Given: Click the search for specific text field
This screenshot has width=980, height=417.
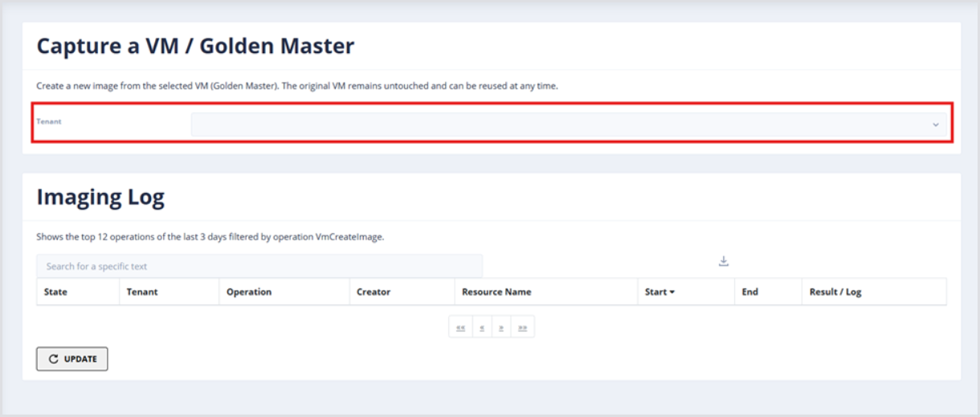Looking at the screenshot, I should pyautogui.click(x=259, y=266).
